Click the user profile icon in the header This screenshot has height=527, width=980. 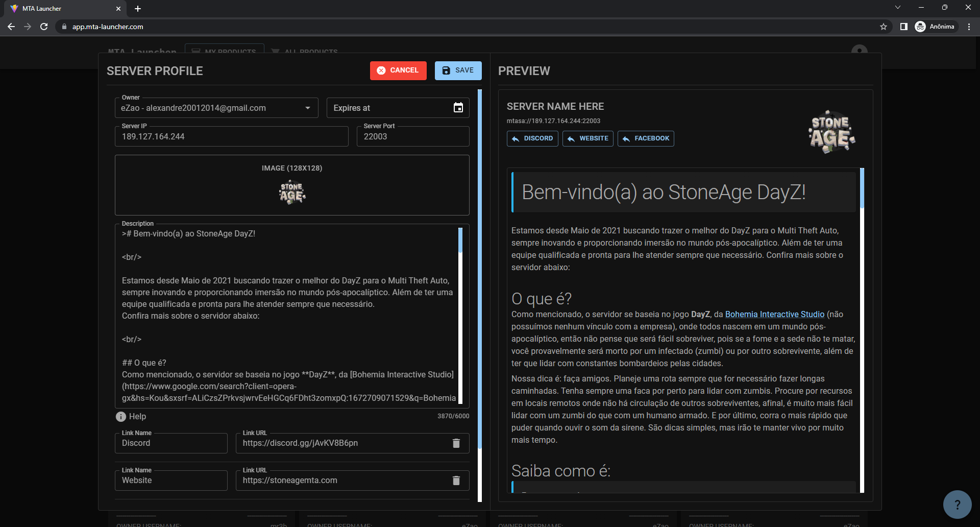pyautogui.click(x=859, y=51)
